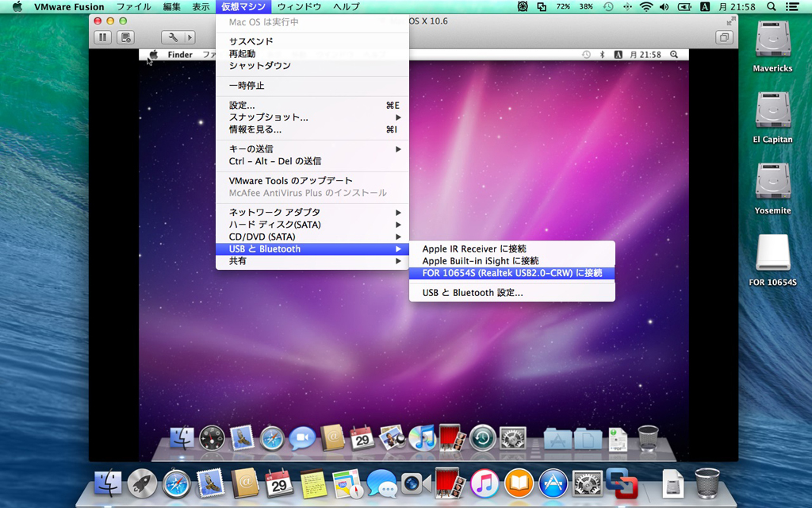812x508 pixels.
Task: Select シャットダウン in the menu
Action: coord(312,66)
